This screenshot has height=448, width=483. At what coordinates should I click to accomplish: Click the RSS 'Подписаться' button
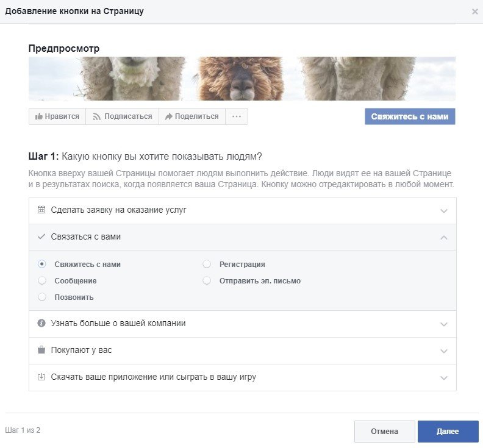click(122, 116)
